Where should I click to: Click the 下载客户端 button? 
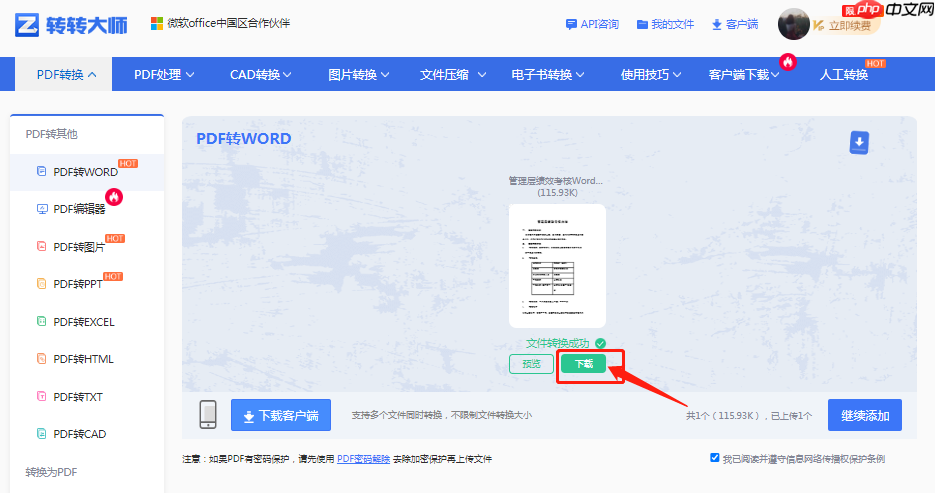pos(281,415)
